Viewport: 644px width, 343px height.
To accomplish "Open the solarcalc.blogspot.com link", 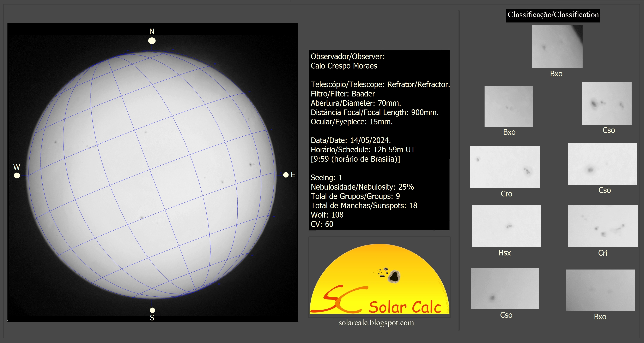I will click(376, 323).
